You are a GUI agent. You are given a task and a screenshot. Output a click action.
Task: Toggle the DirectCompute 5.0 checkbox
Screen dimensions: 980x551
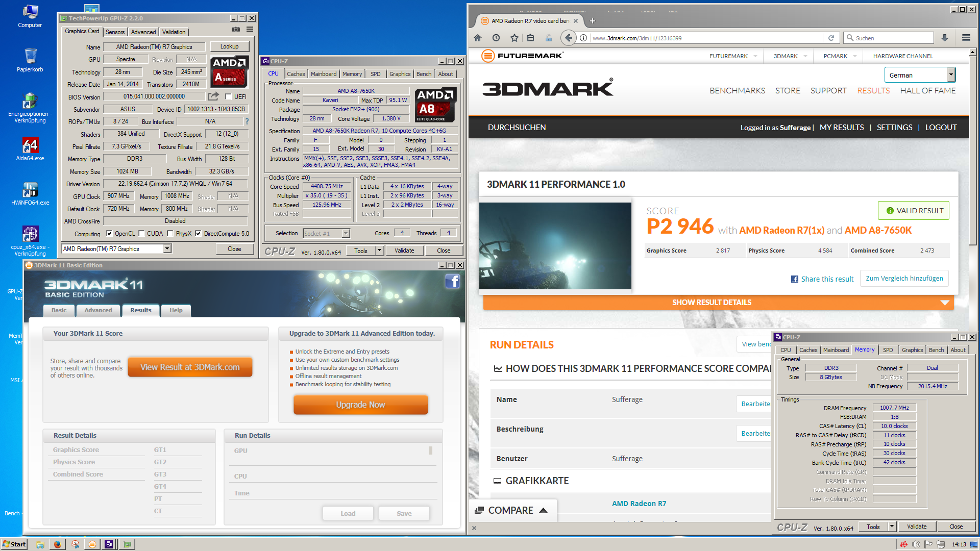(198, 234)
